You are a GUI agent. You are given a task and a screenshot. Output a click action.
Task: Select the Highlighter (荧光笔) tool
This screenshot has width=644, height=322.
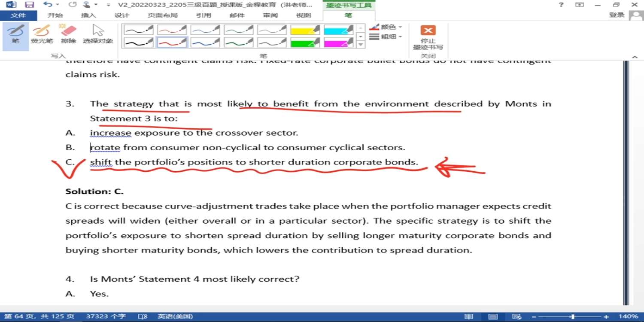(42, 34)
